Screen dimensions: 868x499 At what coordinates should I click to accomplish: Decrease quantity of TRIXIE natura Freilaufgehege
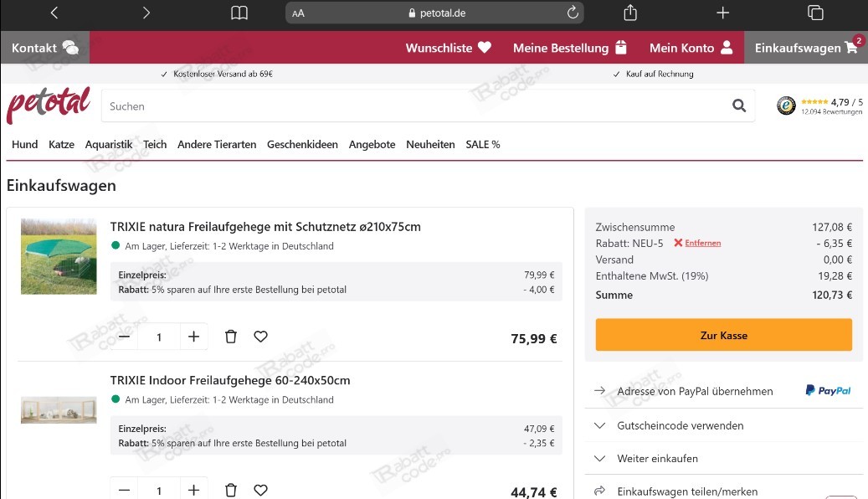pyautogui.click(x=124, y=337)
